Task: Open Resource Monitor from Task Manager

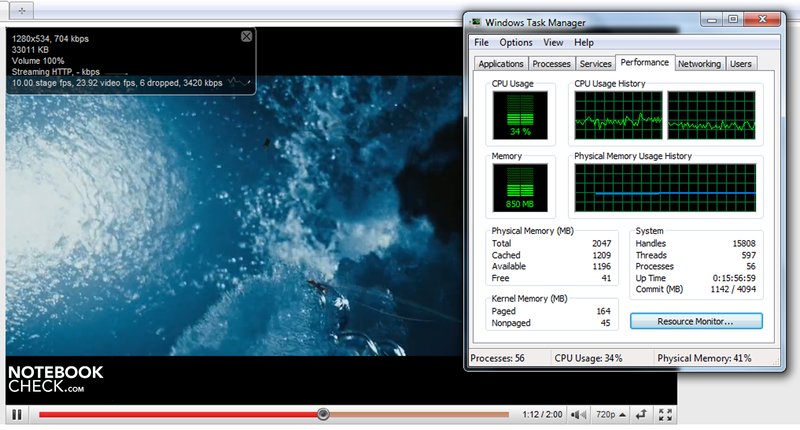Action: [696, 321]
